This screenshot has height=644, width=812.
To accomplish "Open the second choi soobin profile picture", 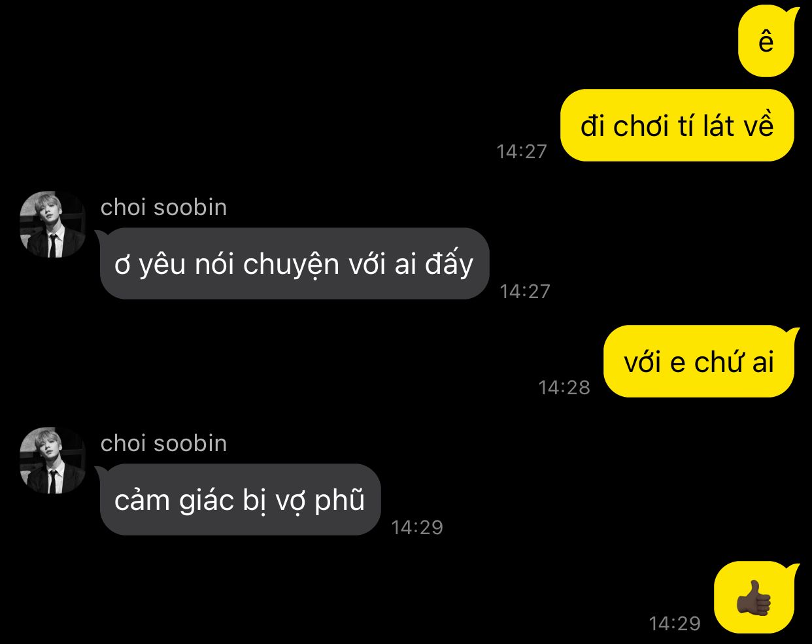I will click(x=53, y=460).
